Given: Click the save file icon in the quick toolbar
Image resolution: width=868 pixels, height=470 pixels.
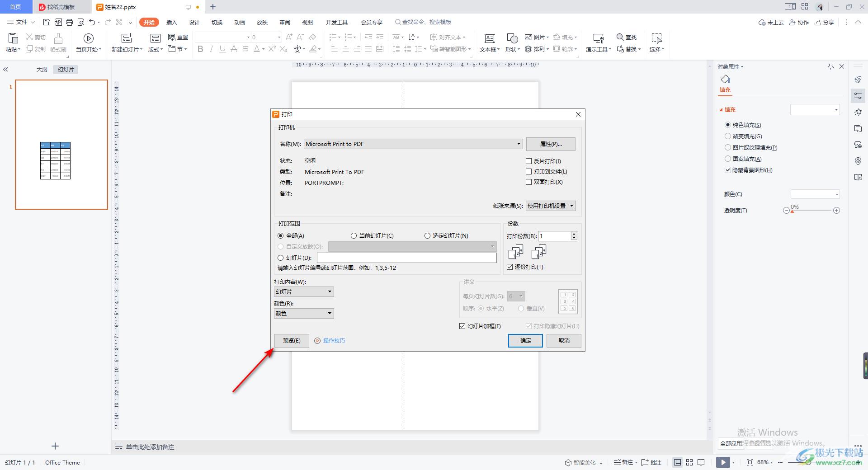Looking at the screenshot, I should click(47, 22).
